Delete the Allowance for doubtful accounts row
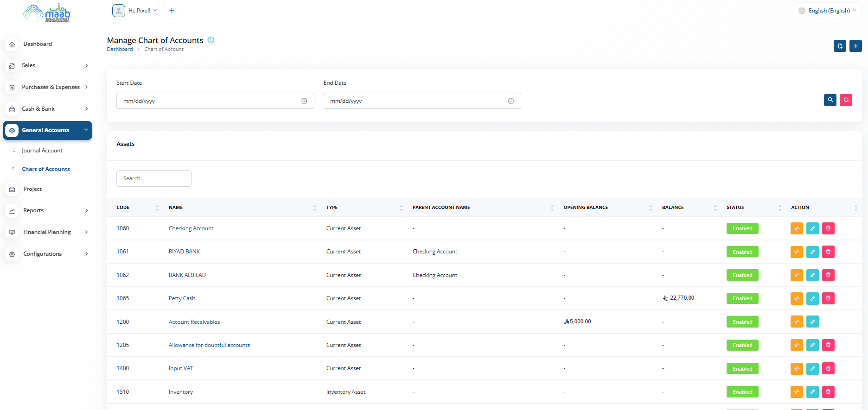 pos(828,345)
